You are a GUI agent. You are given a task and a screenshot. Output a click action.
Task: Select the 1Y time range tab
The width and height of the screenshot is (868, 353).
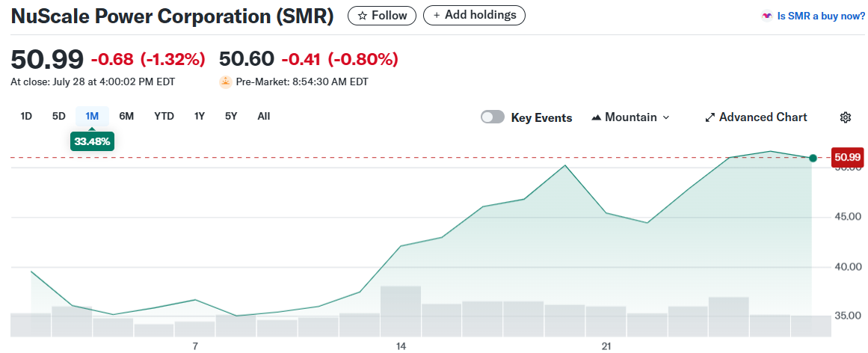click(200, 117)
